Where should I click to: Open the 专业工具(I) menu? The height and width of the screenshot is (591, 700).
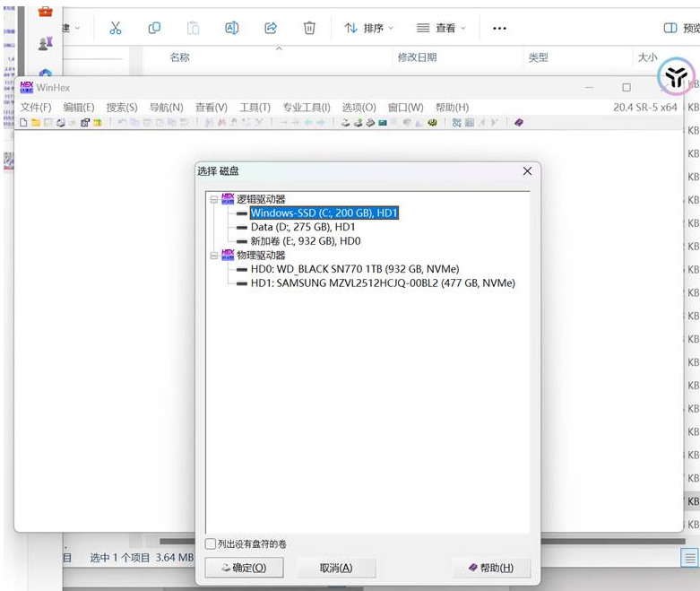tap(307, 108)
